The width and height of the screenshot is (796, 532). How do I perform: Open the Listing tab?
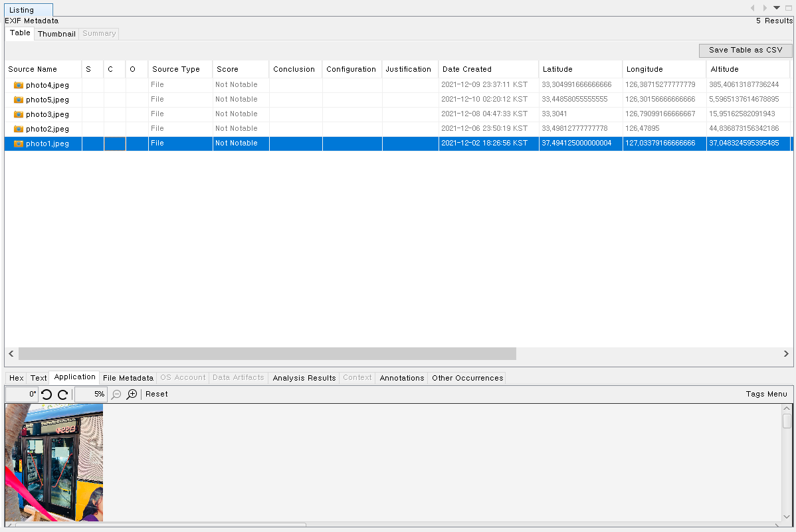[x=28, y=10]
